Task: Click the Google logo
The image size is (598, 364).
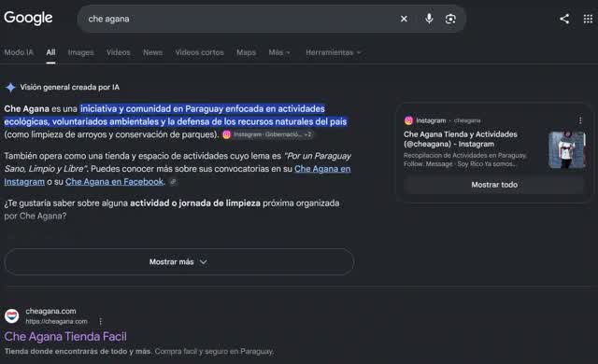Action: pos(28,18)
